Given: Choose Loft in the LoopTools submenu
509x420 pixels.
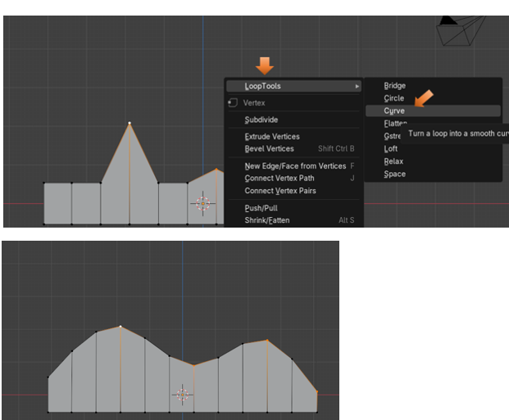Looking at the screenshot, I should click(x=391, y=149).
